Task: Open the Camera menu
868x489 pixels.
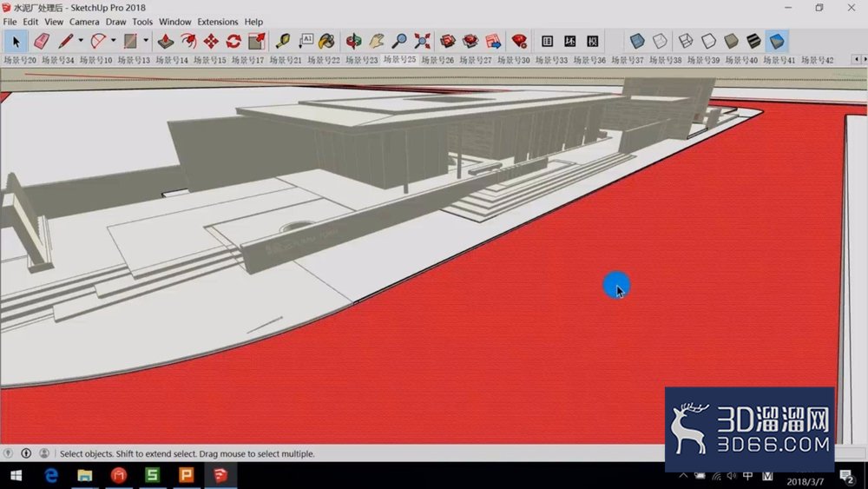Action: coord(84,22)
